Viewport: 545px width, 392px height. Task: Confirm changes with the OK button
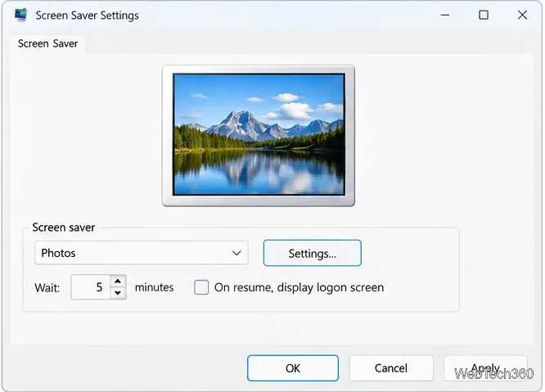click(293, 368)
